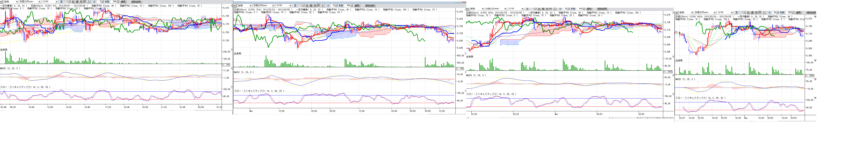Toggle 分 (minute) timeframe in the 60-minute chart
The image size is (868, 153).
point(760,12)
